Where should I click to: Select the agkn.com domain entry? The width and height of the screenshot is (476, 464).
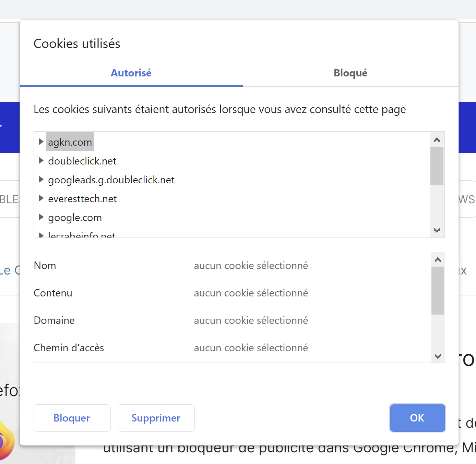click(70, 142)
